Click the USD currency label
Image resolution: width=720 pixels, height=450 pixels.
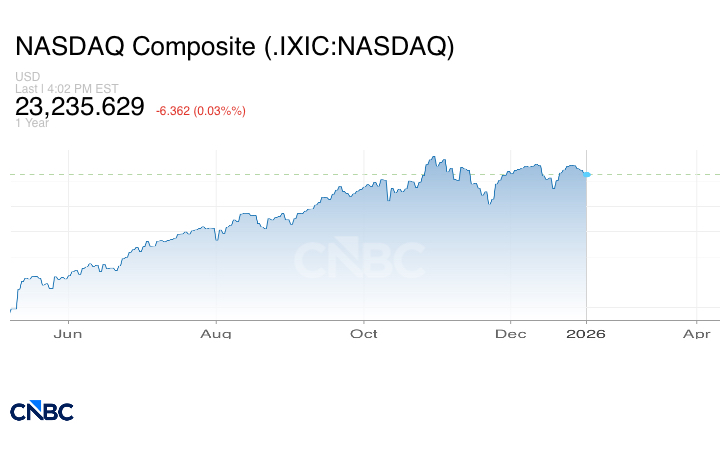[27, 77]
